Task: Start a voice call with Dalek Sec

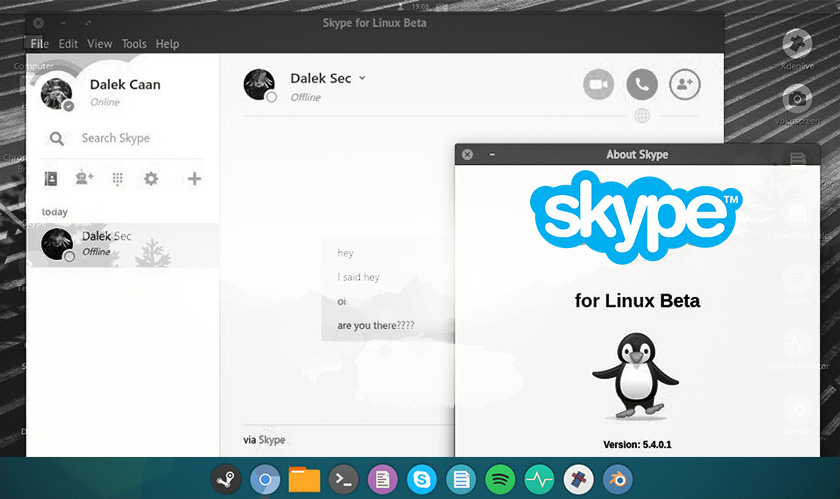Action: pos(642,85)
